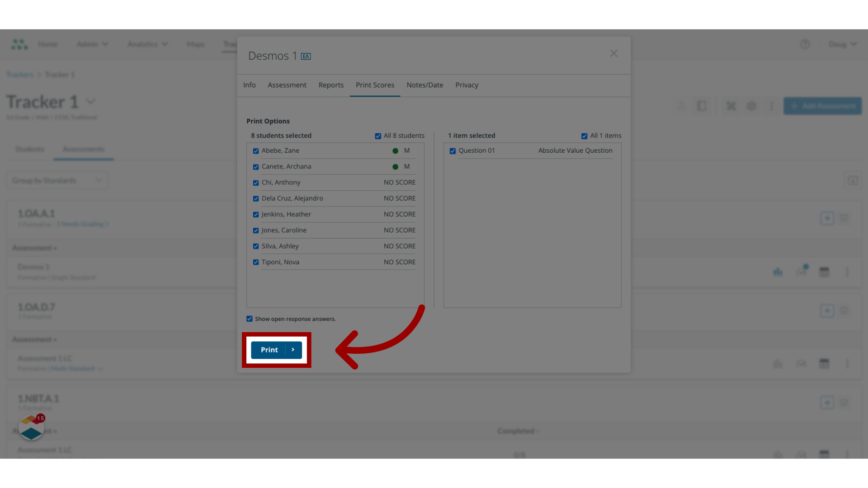
Task: Open the Group by Standards dropdown
Action: (x=57, y=180)
